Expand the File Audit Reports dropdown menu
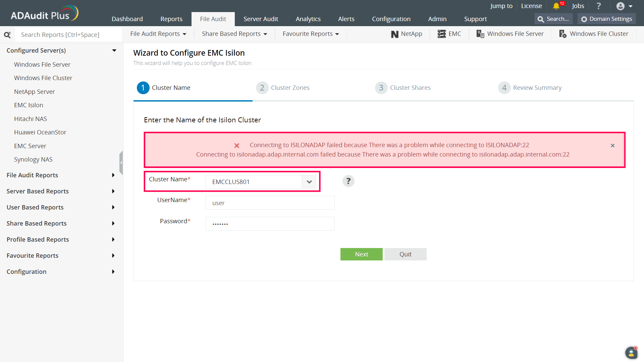 point(158,34)
